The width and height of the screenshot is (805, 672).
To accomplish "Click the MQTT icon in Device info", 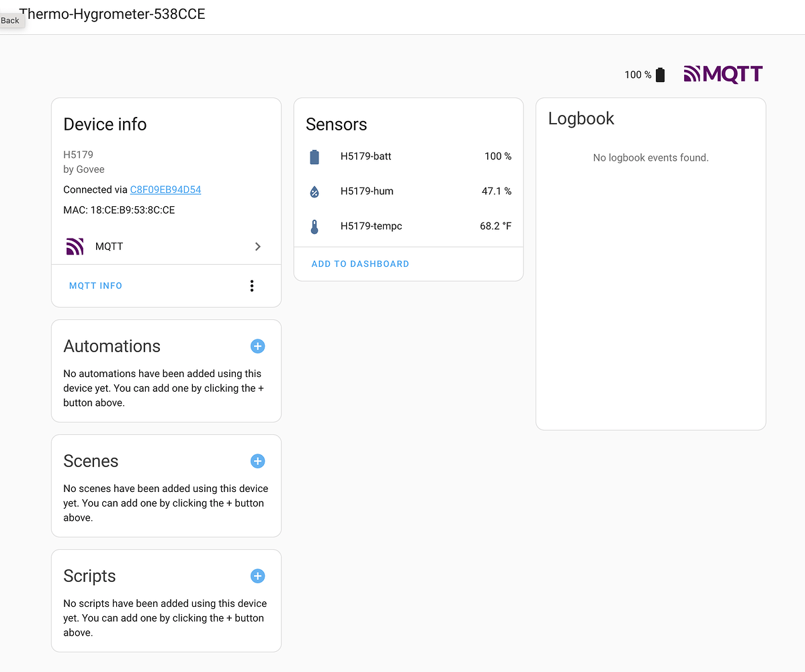I will [x=75, y=247].
